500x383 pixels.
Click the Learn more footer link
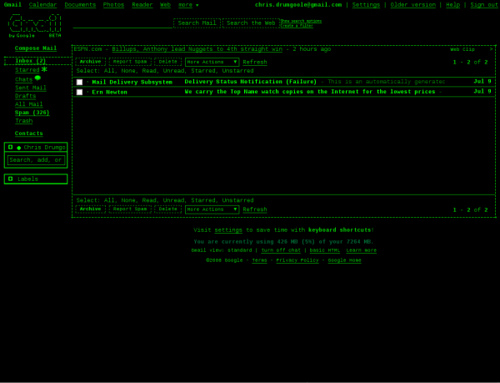point(361,250)
